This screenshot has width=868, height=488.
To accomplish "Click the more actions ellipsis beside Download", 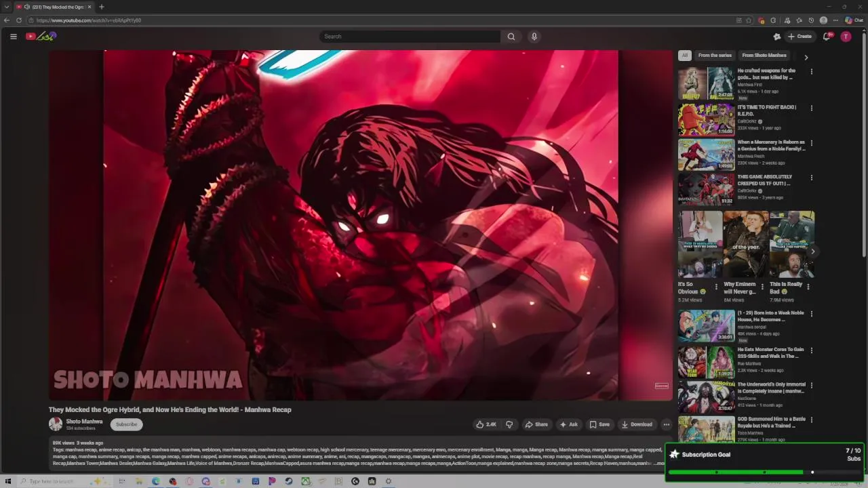I will [x=666, y=424].
